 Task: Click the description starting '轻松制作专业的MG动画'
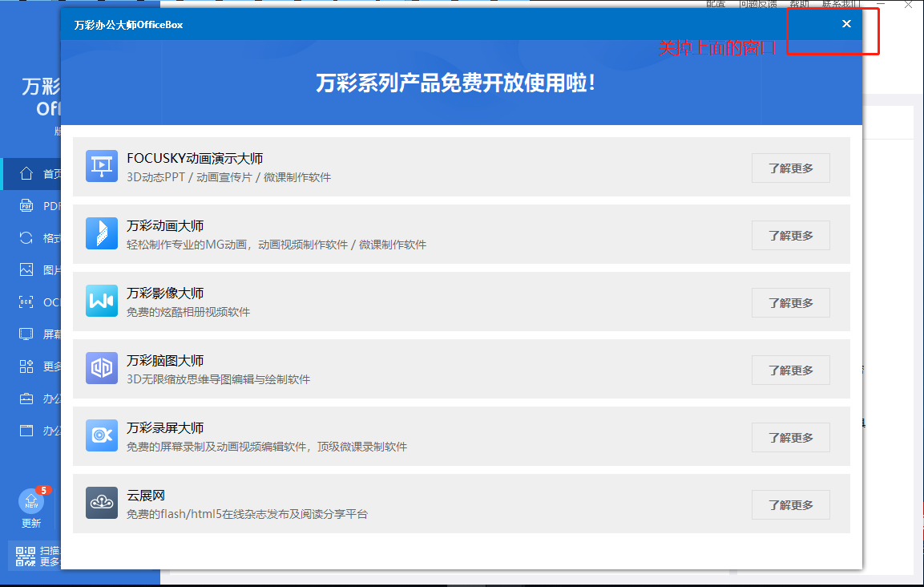click(x=276, y=245)
